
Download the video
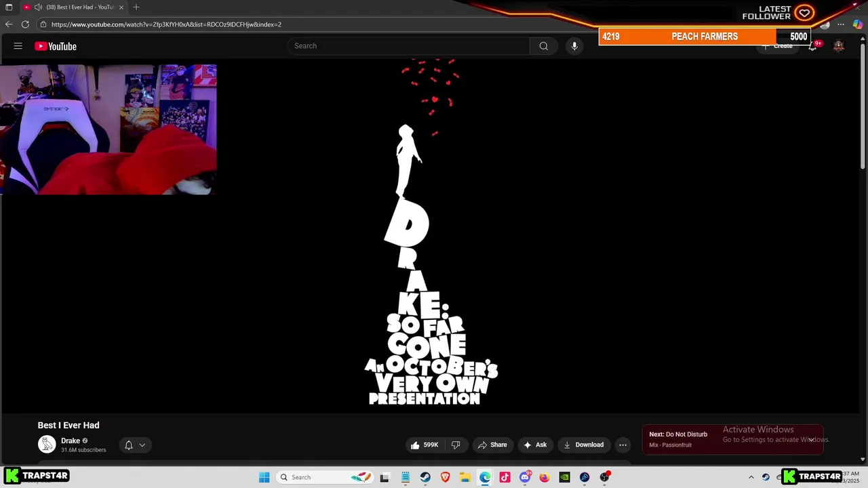583,445
